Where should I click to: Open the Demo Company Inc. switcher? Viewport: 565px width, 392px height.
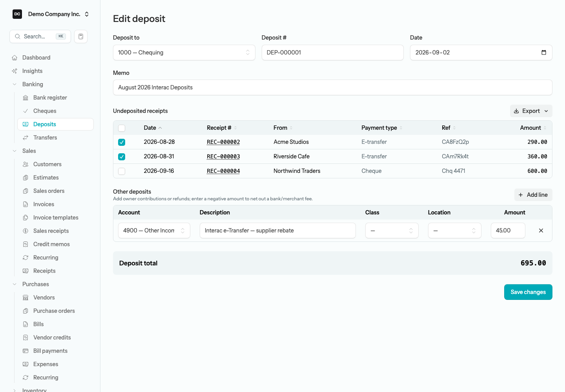point(51,14)
